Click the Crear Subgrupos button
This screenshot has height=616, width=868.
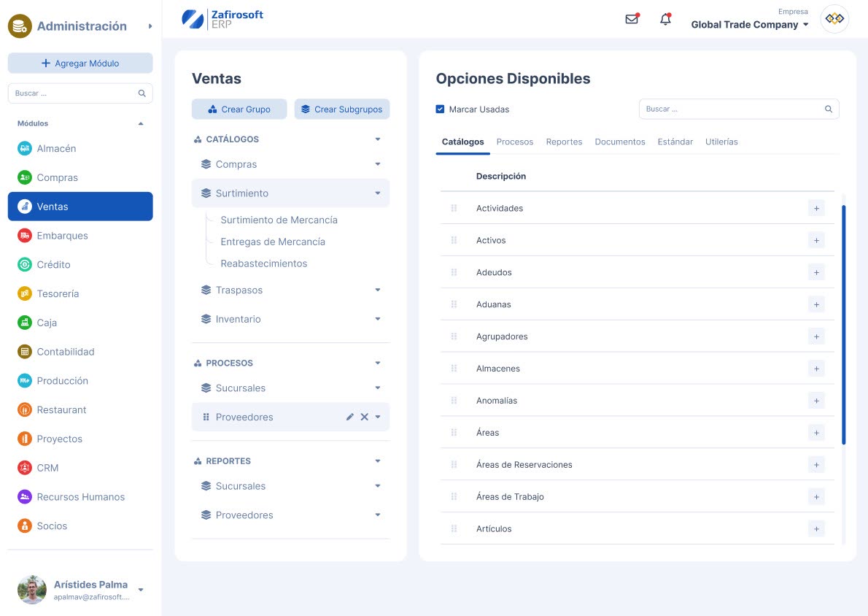click(x=342, y=109)
